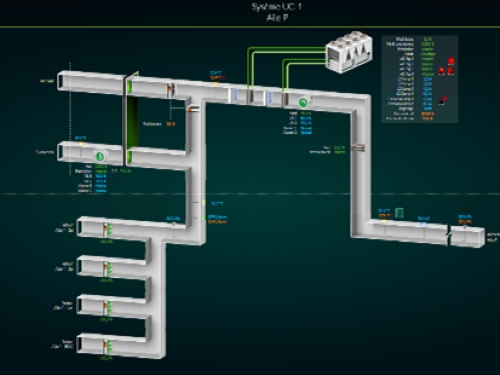The height and width of the screenshot is (375, 500).
Task: Select the green return fan icon in lower-left duct
Action: (100, 156)
